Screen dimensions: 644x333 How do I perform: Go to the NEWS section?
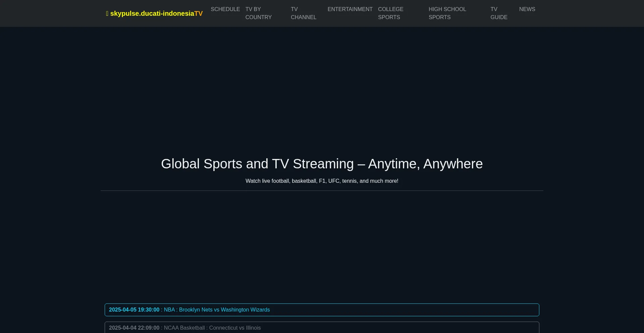tap(527, 9)
